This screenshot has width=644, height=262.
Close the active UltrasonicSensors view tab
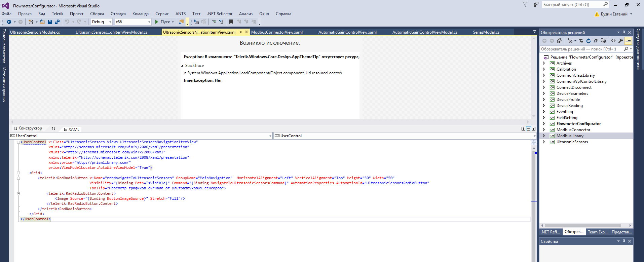pyautogui.click(x=246, y=32)
